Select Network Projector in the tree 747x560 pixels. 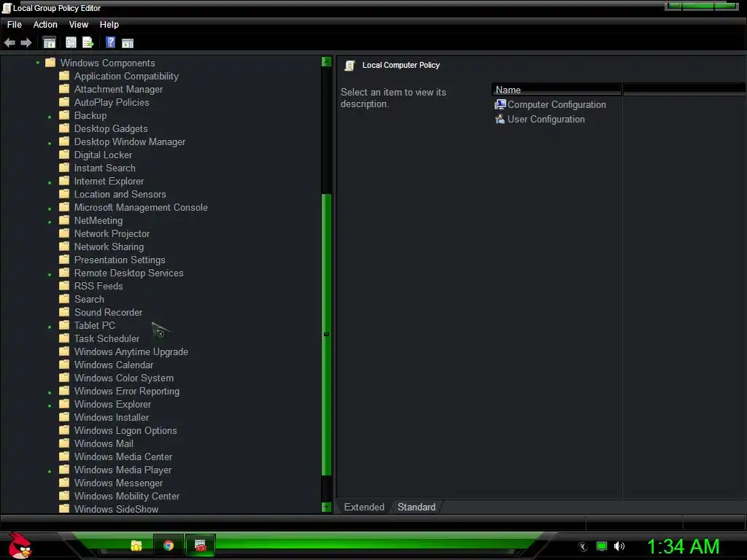[112, 233]
